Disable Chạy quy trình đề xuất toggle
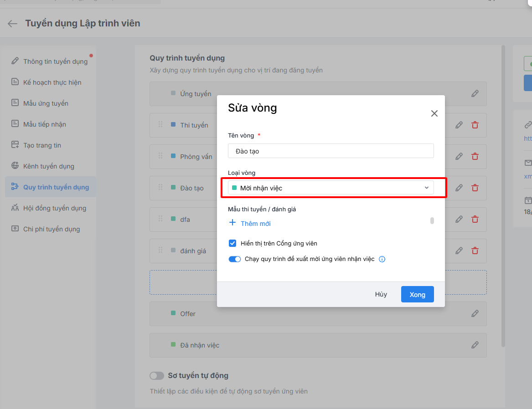This screenshot has width=532, height=409. [235, 259]
